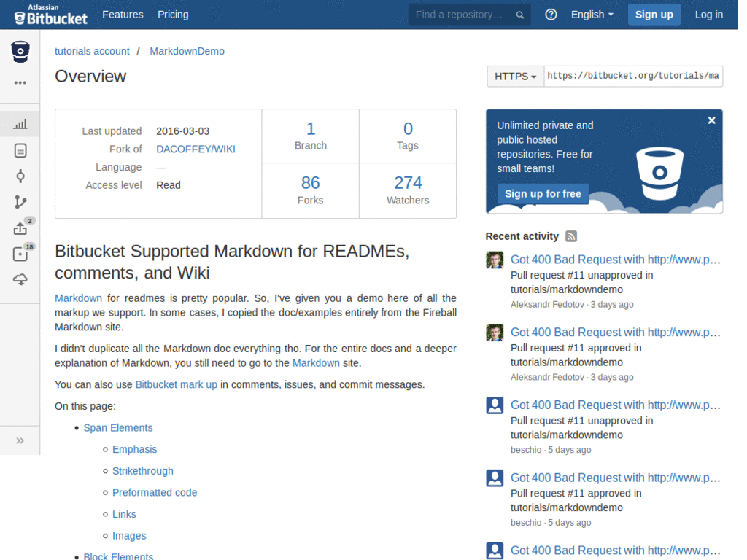
Task: Open the 86 Forks stat
Action: pyautogui.click(x=311, y=190)
